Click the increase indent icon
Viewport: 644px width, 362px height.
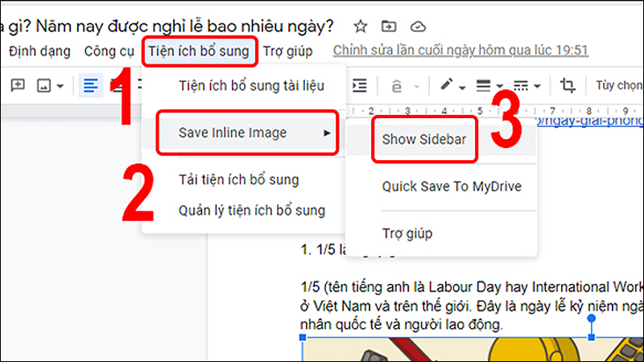pos(360,85)
